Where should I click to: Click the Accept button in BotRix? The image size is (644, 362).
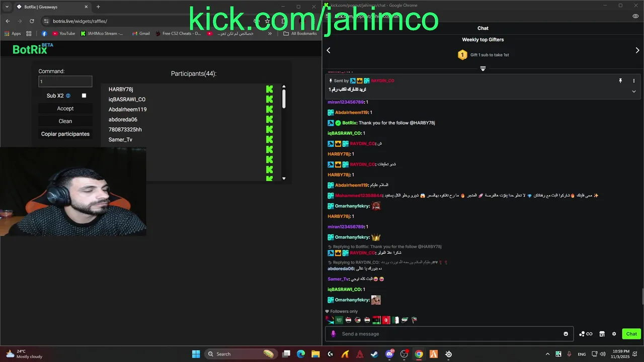click(65, 109)
